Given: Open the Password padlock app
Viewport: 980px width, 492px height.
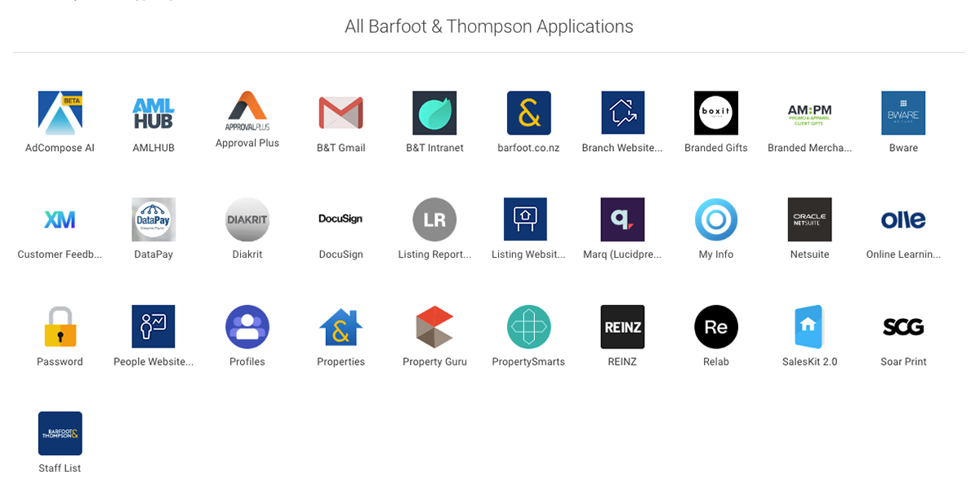Looking at the screenshot, I should click(60, 326).
